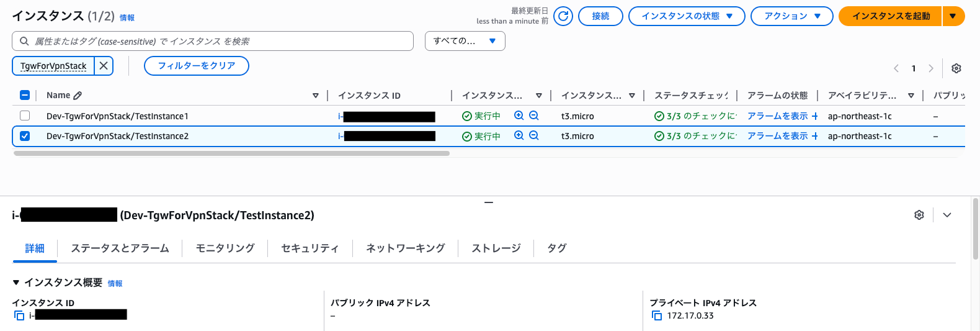The height and width of the screenshot is (331, 980).
Task: Uncheck the TestInstance2 row checkbox
Action: point(25,135)
